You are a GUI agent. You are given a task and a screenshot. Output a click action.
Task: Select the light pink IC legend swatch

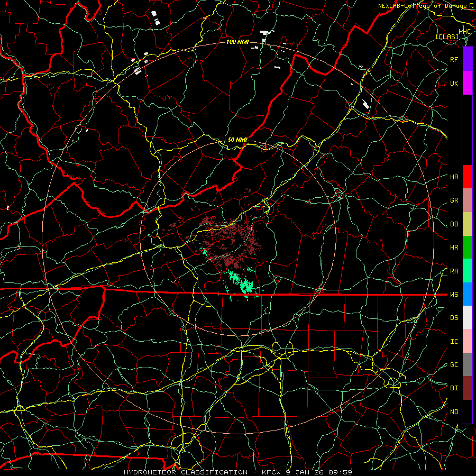coord(467,341)
